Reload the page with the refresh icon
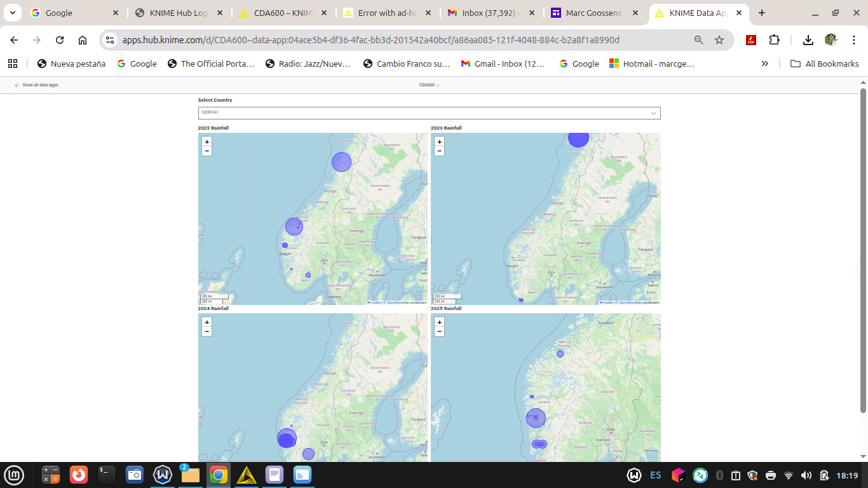The height and width of the screenshot is (488, 868). 60,40
